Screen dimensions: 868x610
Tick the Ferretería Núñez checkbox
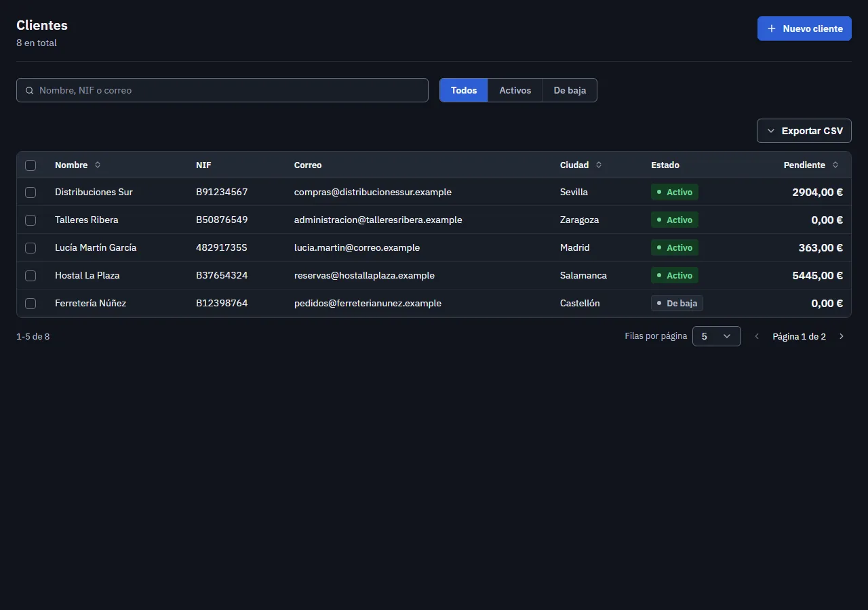pos(31,304)
